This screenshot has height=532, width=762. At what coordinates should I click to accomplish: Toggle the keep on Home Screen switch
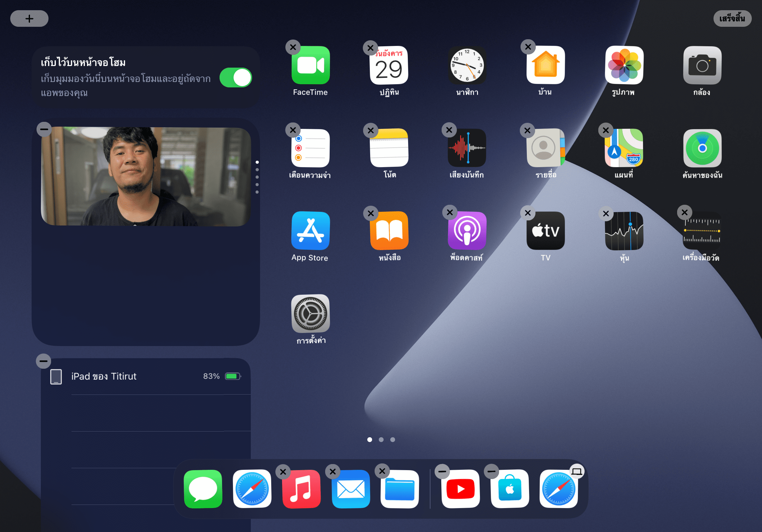pyautogui.click(x=235, y=78)
